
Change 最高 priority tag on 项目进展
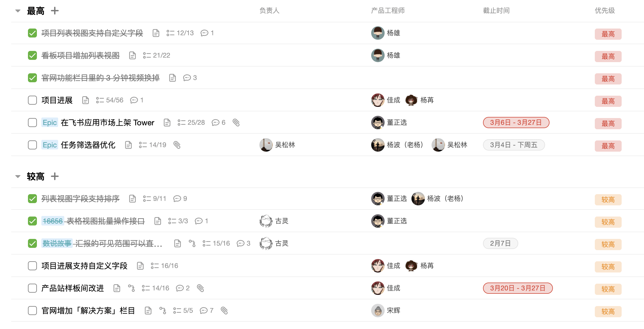click(608, 101)
